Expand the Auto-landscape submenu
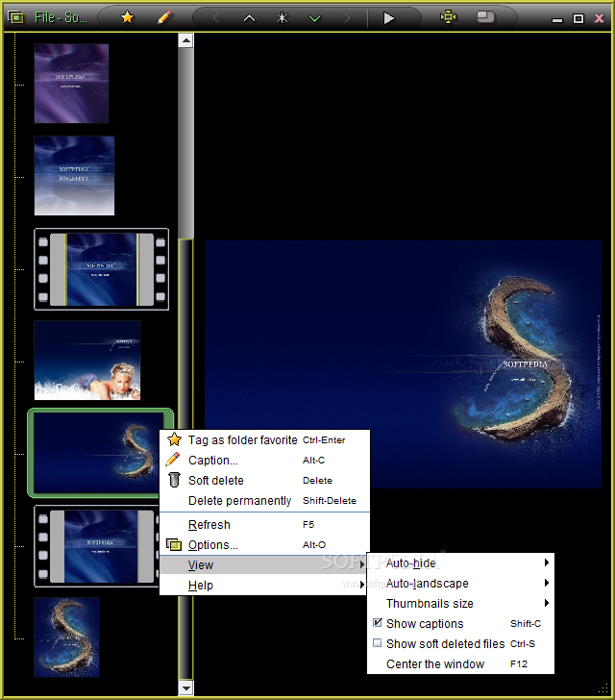This screenshot has width=615, height=700. [460, 584]
